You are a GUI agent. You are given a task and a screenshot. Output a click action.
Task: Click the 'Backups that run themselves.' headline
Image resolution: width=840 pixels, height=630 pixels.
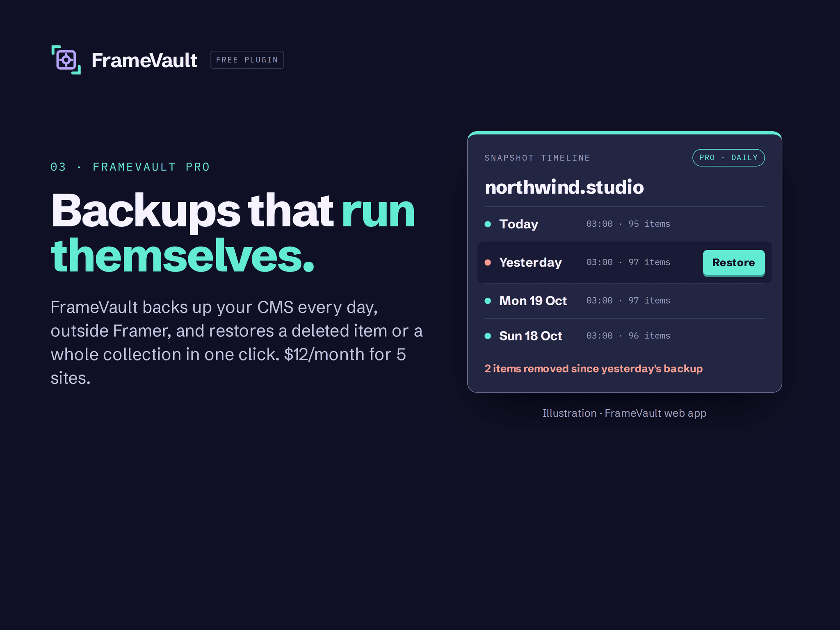coord(233,233)
